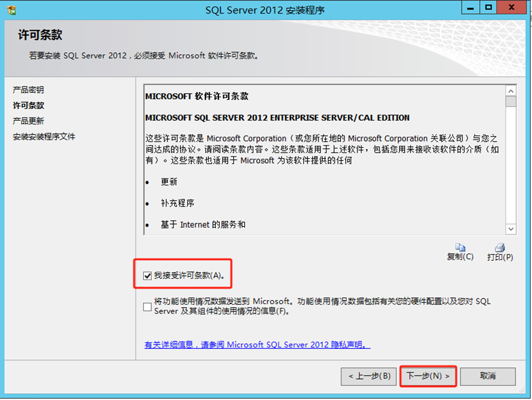Click the Copy (复制) license icon
532x400 pixels.
[460, 247]
